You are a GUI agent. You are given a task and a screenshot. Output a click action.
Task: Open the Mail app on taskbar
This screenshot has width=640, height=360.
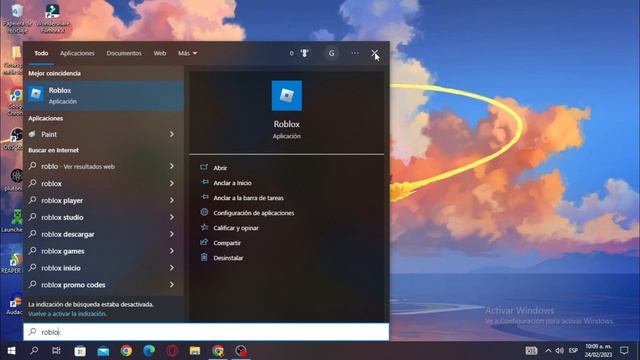pos(103,351)
